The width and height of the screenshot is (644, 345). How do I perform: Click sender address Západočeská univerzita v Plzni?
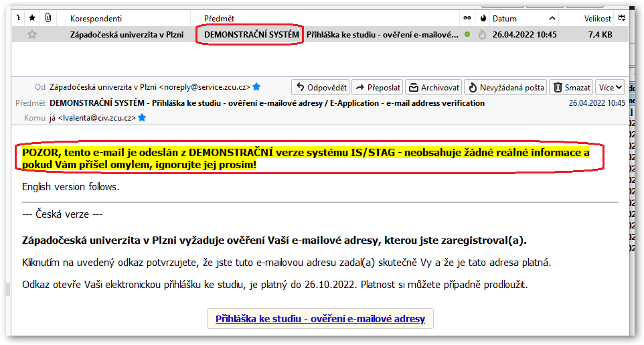150,87
